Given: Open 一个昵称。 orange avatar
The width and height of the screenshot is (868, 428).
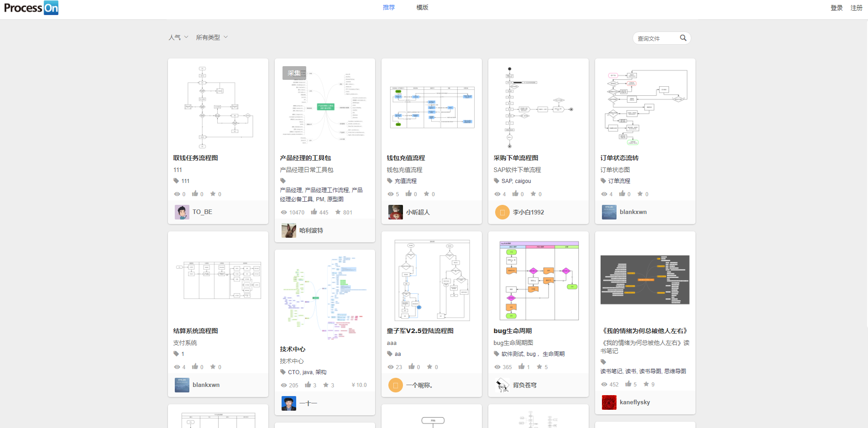Looking at the screenshot, I should pos(396,385).
